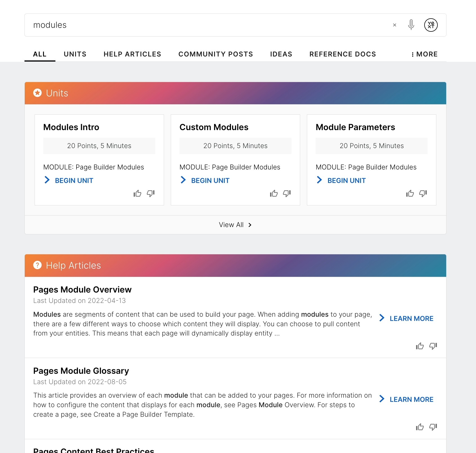Screen dimensions: 476x453
Task: Clear the search query with the X icon
Action: pyautogui.click(x=394, y=25)
